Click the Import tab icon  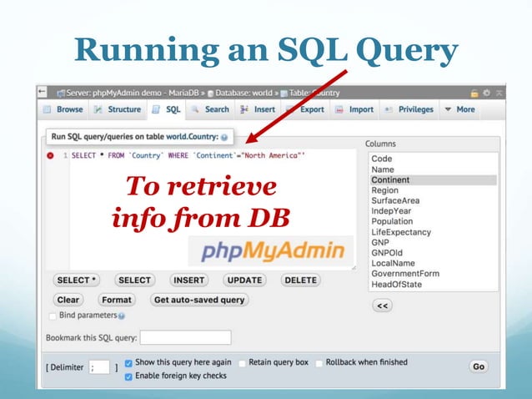339,109
